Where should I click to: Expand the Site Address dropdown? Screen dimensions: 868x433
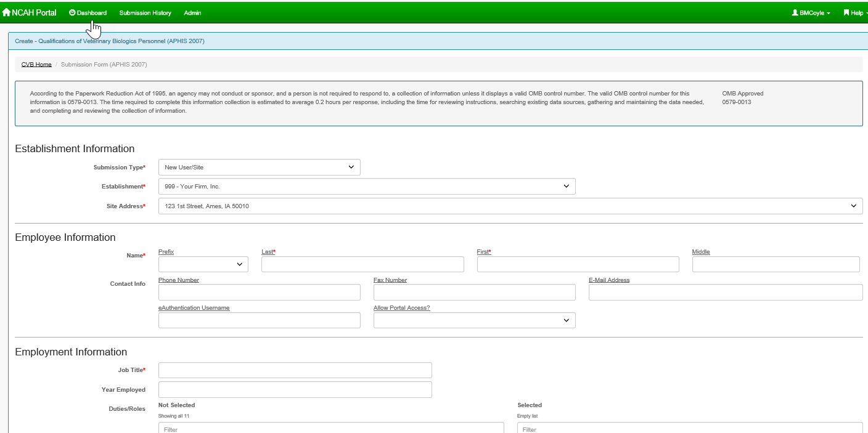(x=510, y=206)
